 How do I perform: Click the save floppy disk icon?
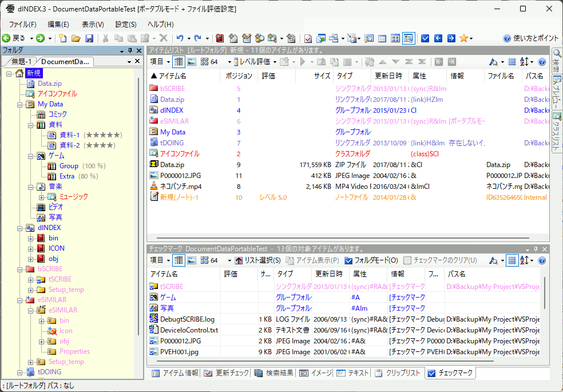pyautogui.click(x=89, y=38)
